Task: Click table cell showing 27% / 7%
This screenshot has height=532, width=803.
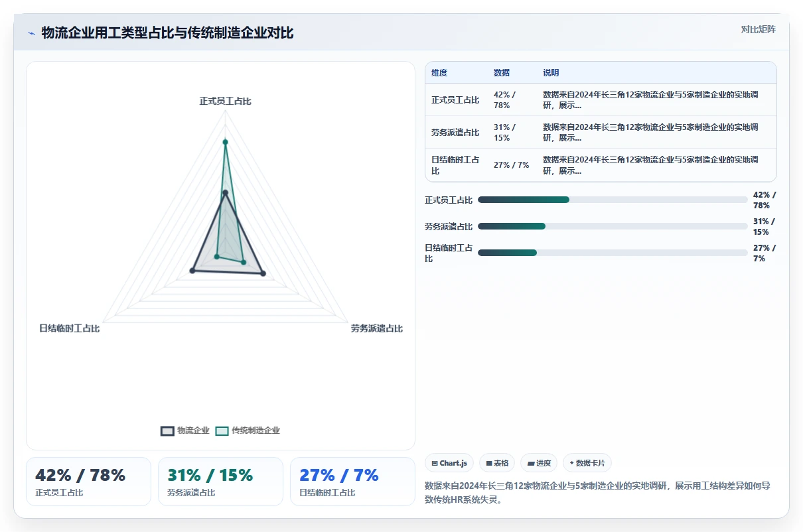Action: coord(512,165)
